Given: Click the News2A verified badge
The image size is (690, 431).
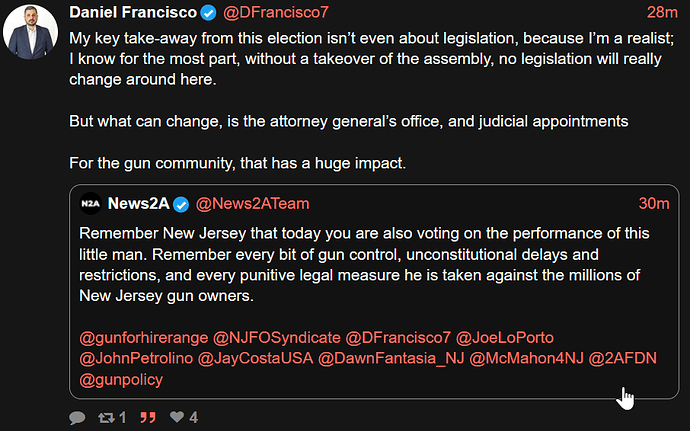Looking at the screenshot, I should [181, 204].
